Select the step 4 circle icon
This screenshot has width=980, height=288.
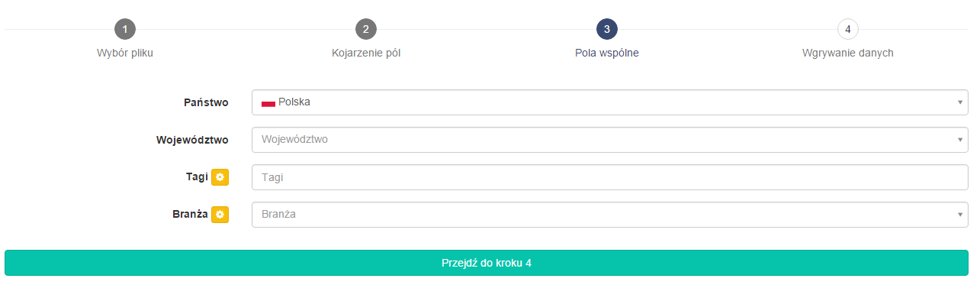point(848,30)
